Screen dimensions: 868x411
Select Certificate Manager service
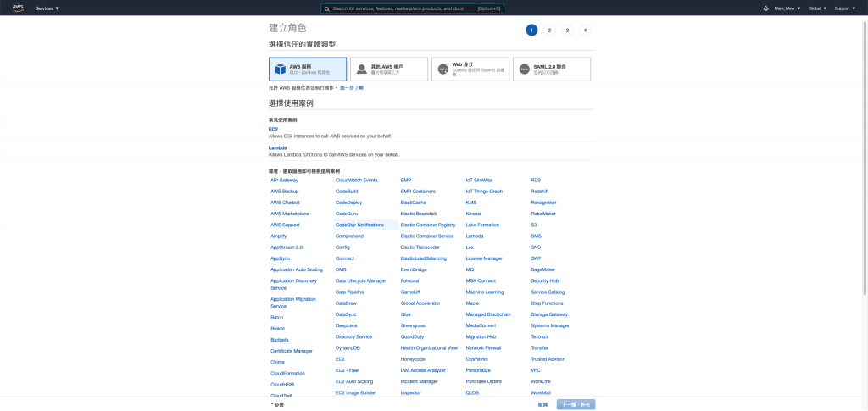click(292, 352)
